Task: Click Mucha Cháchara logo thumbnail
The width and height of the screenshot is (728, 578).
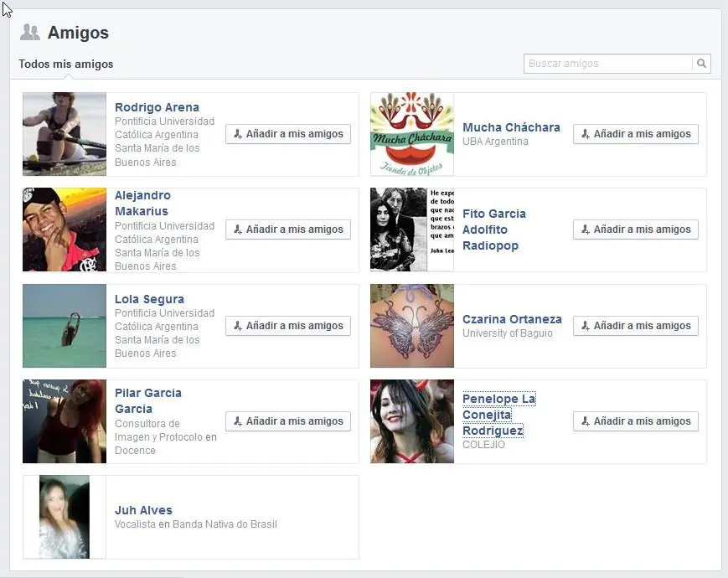Action: pos(412,134)
